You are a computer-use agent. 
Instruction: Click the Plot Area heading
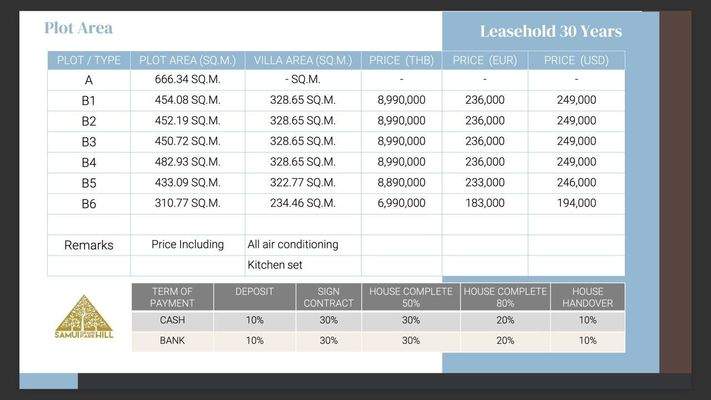(x=78, y=28)
